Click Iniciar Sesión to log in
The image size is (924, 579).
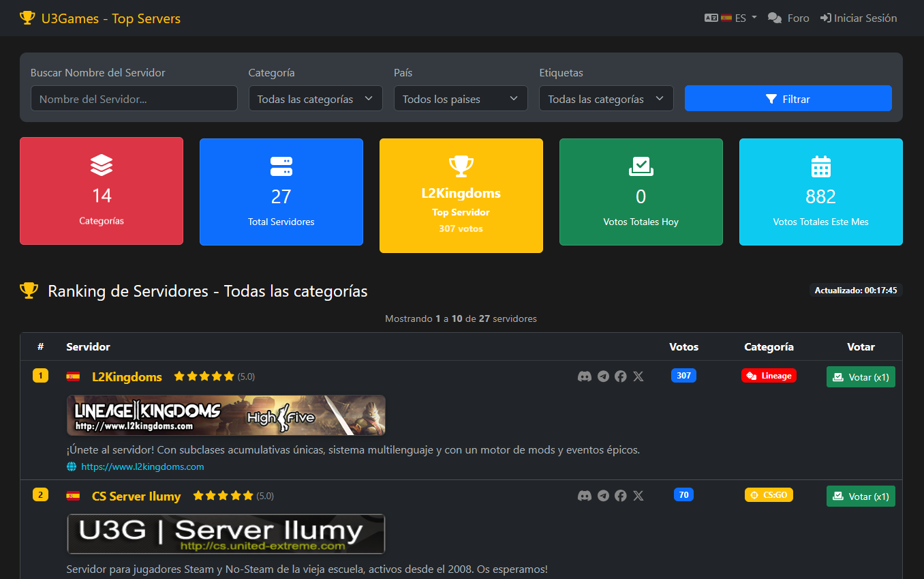coord(859,18)
